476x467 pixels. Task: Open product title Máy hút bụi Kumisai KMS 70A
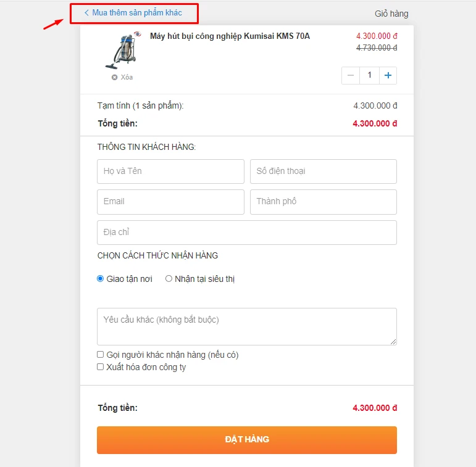[230, 36]
